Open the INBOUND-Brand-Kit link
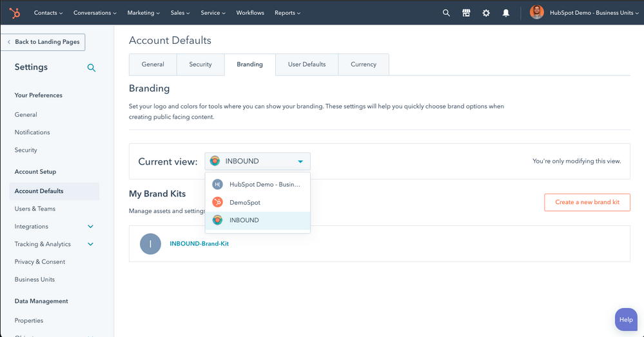 pos(199,243)
